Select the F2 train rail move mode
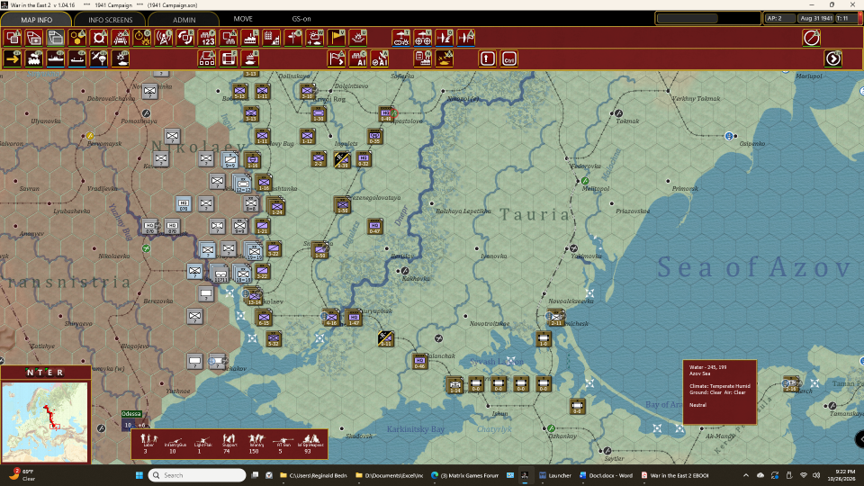The width and height of the screenshot is (864, 486). click(x=34, y=58)
